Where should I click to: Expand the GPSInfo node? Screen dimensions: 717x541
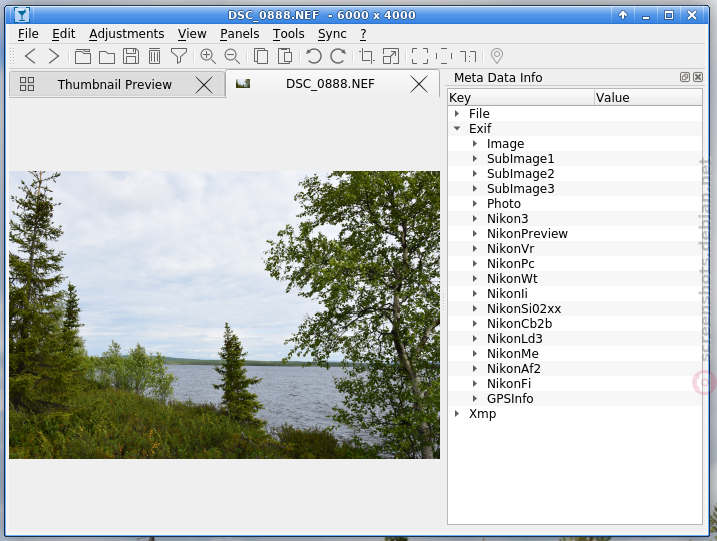(475, 399)
